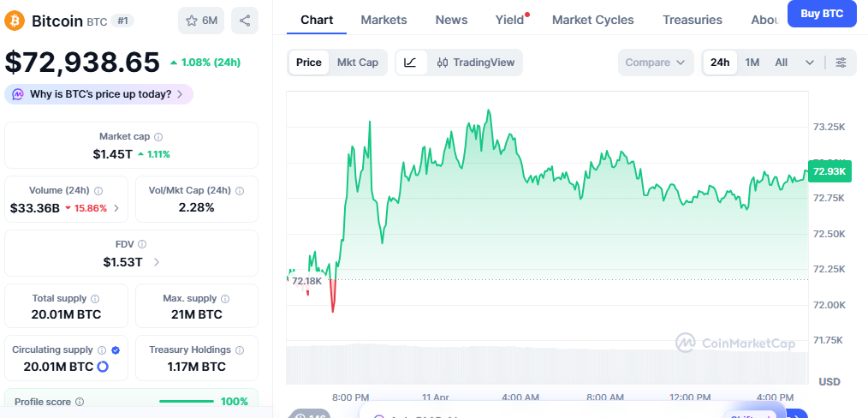
Task: Expand more time ranges chevron
Action: click(x=809, y=63)
